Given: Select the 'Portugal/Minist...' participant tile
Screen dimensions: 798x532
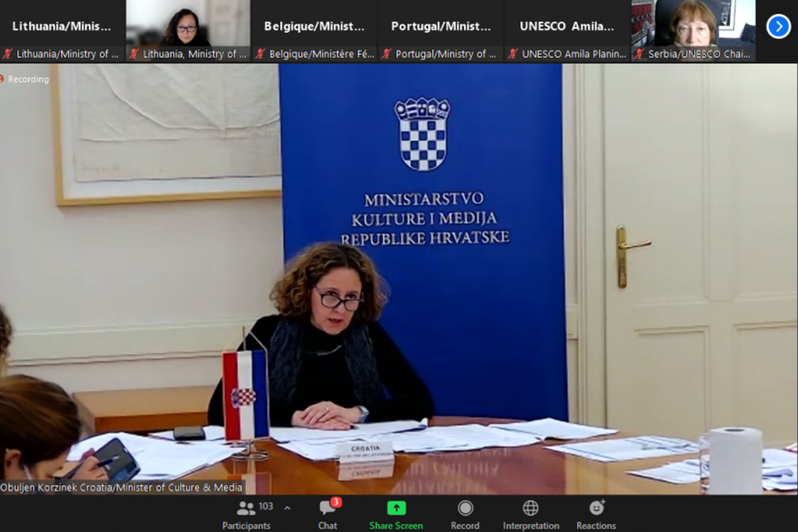Looking at the screenshot, I should tap(441, 31).
